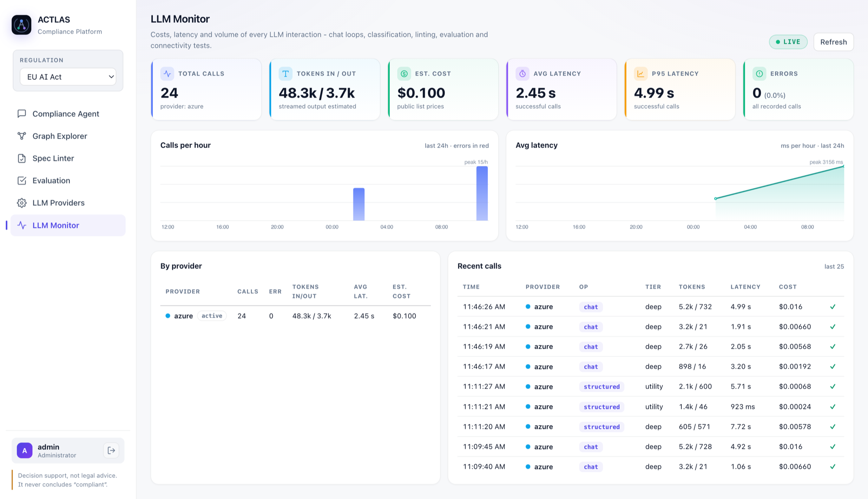
Task: Go to the Spec Linter page
Action: (68, 158)
